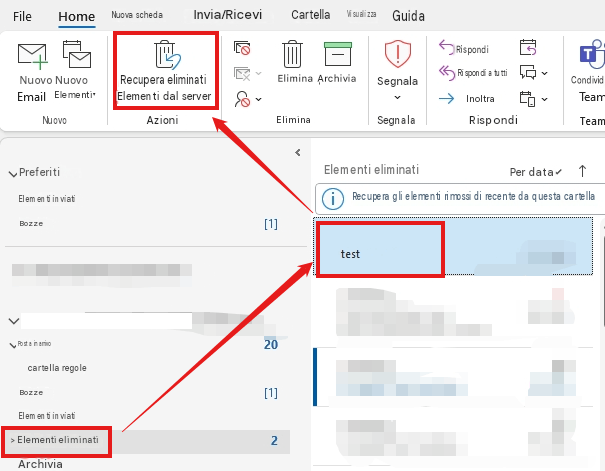Screen dimensions: 605x471
Task: Forward the message with Inoltra
Action: [466, 99]
